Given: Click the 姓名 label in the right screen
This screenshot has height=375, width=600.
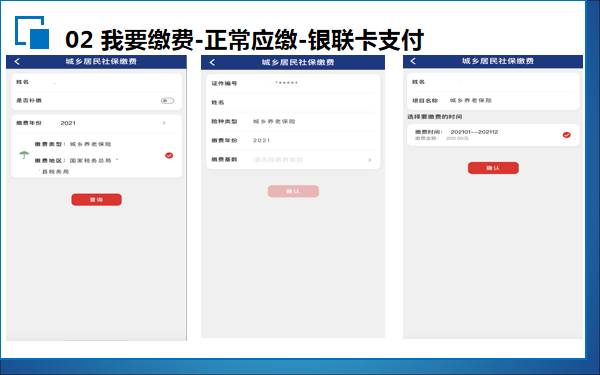Looking at the screenshot, I should click(419, 82).
